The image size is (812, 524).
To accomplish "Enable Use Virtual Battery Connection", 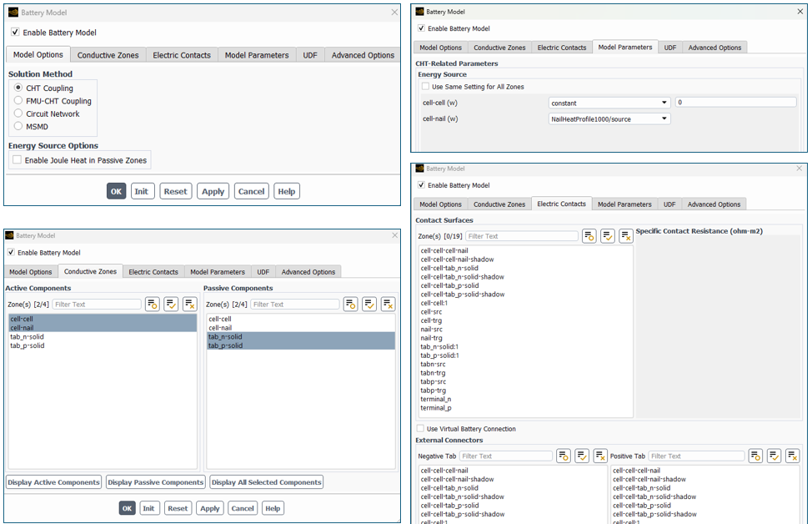I will pos(420,429).
